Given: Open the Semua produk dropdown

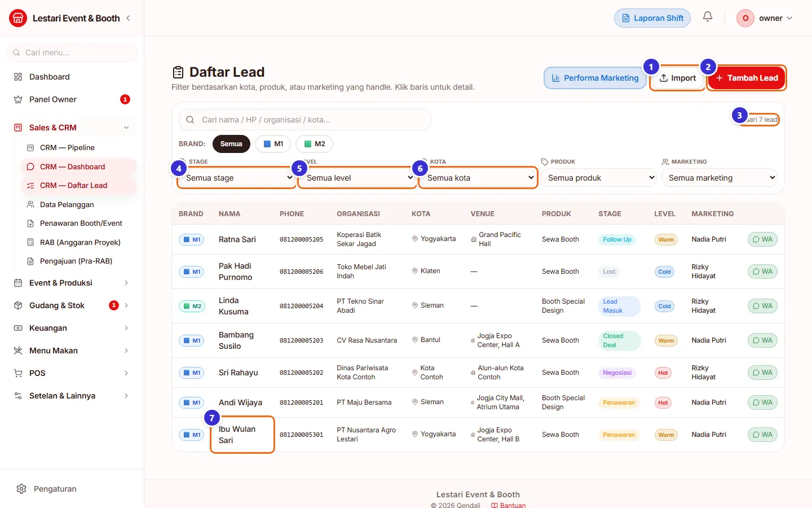Looking at the screenshot, I should pyautogui.click(x=599, y=178).
